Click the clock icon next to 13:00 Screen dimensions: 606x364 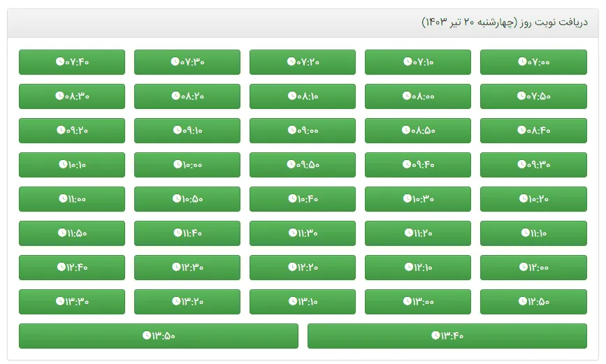pos(407,302)
